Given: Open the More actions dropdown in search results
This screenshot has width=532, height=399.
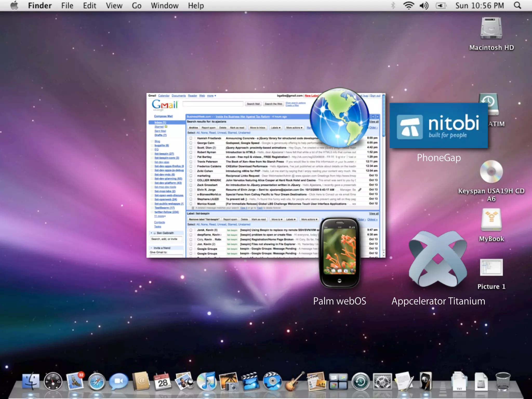Looking at the screenshot, I should tap(294, 128).
